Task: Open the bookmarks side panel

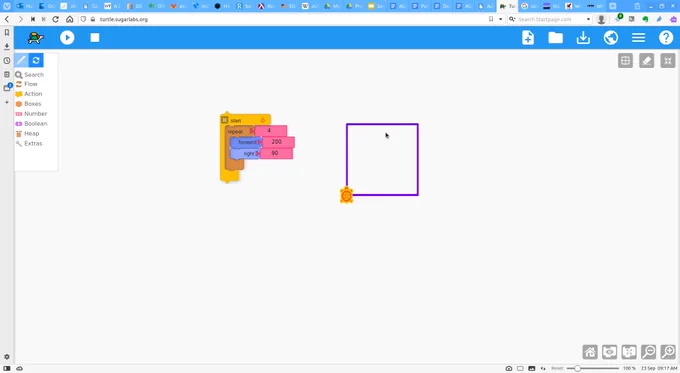Action: [x=7, y=33]
